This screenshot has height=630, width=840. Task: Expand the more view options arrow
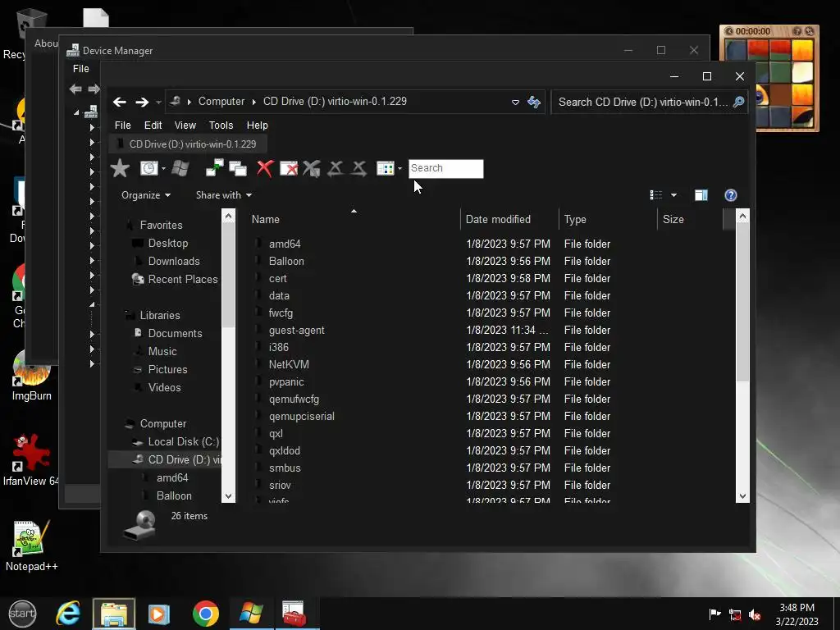click(x=674, y=195)
